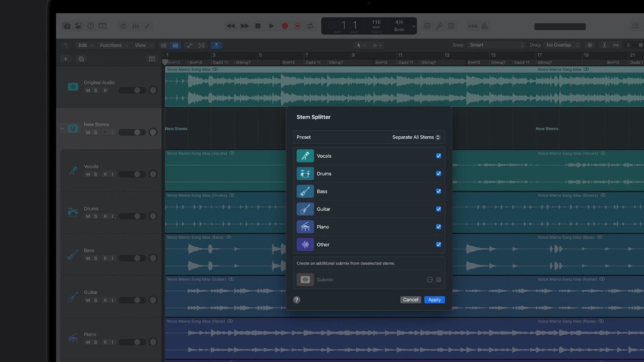644x362 pixels.
Task: Open the View dropdown menu
Action: 143,46
